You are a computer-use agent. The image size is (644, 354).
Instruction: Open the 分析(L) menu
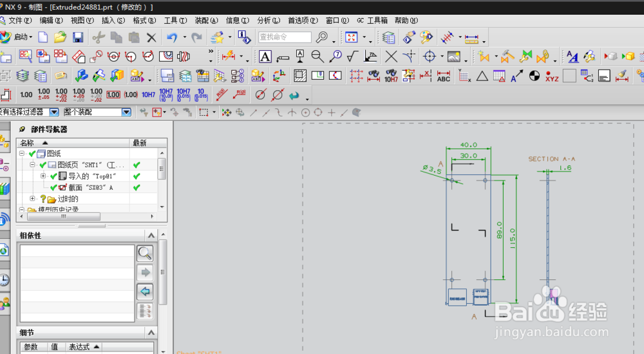click(268, 21)
